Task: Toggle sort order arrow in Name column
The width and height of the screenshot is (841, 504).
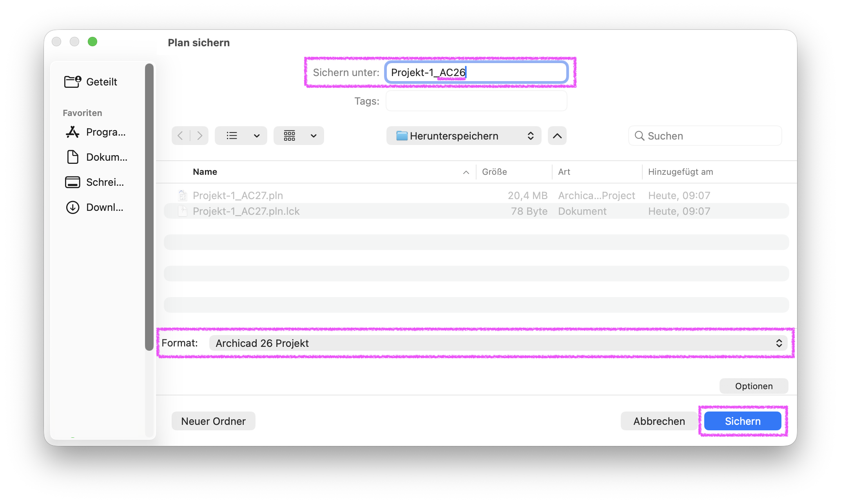Action: pos(466,172)
